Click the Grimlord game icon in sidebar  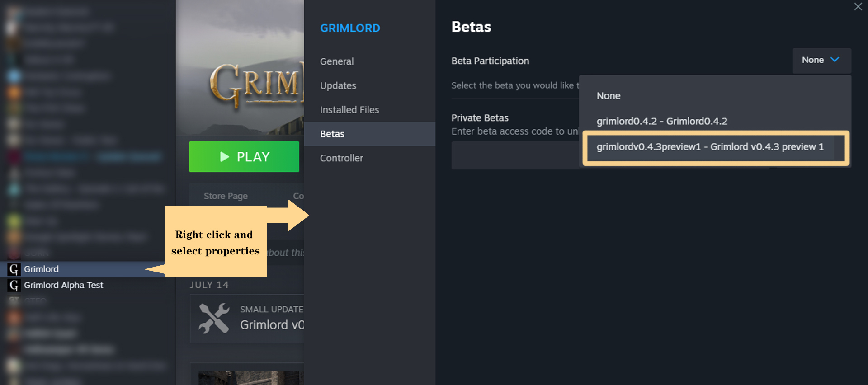pyautogui.click(x=14, y=269)
